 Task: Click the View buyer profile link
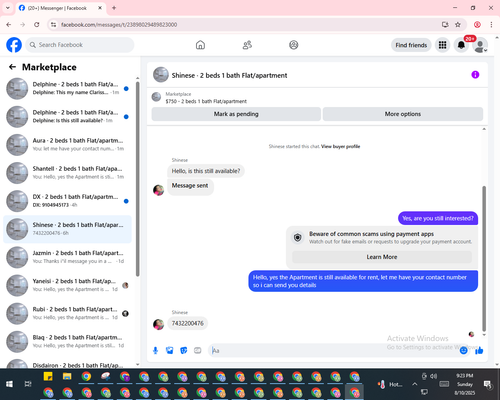[340, 146]
